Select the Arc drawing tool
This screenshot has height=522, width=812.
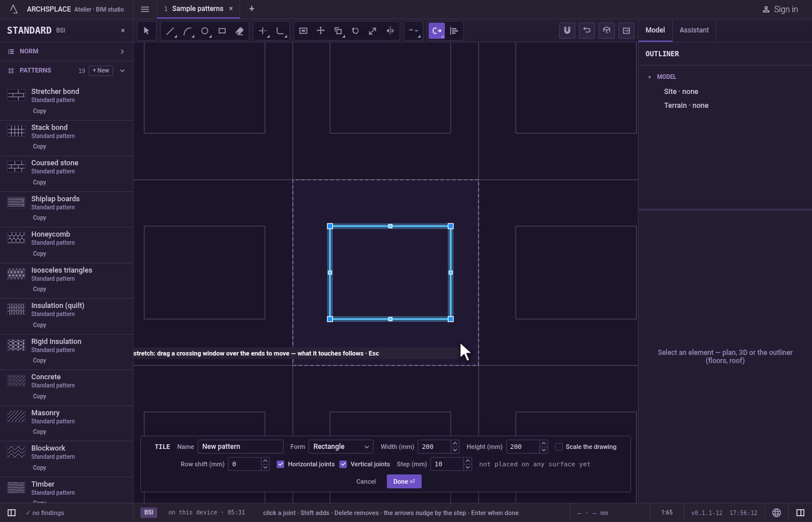[187, 31]
